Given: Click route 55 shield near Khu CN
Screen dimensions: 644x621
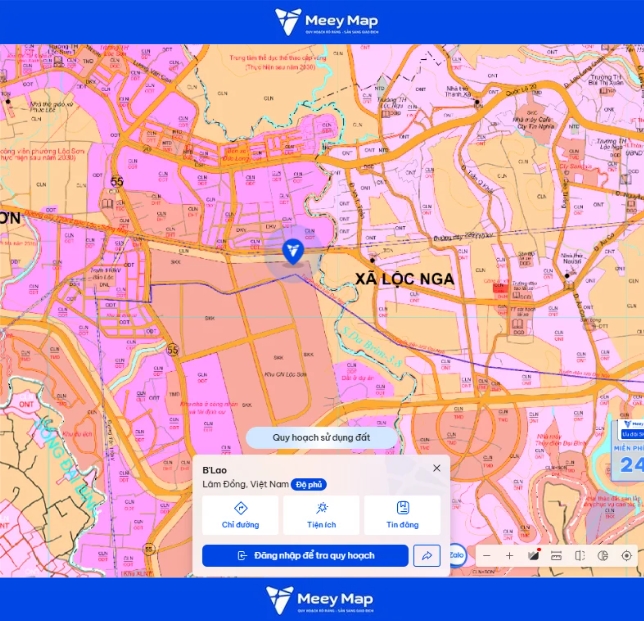Looking at the screenshot, I should point(173,350).
